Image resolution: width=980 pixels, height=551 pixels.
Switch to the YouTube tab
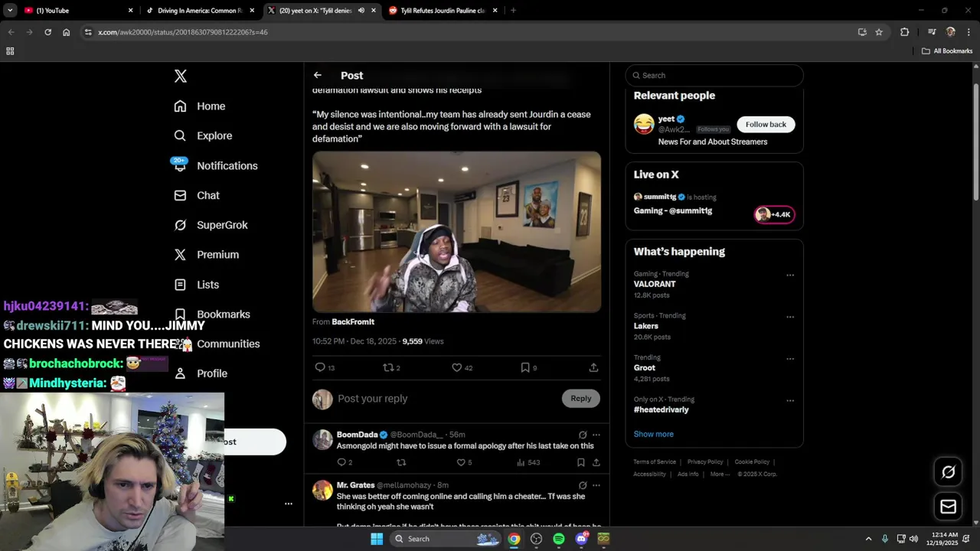point(78,10)
